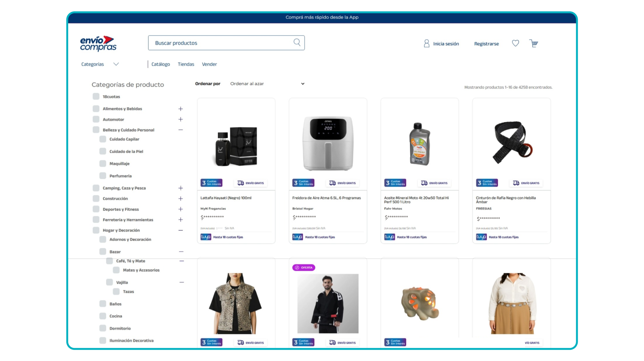Viewport: 644px width, 361px height.
Task: Expand Deportes y Fitness category
Action: (181, 209)
